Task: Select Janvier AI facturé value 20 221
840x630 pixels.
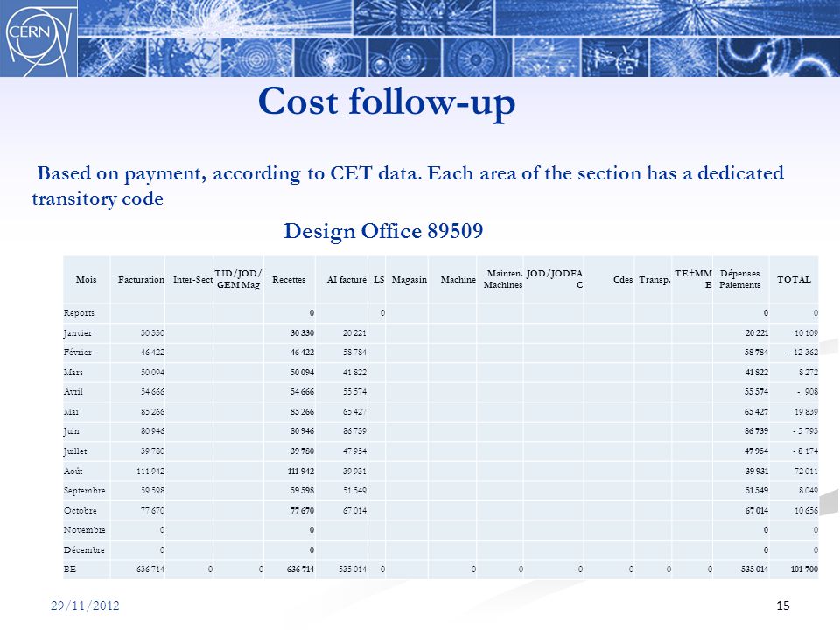Action: (354, 333)
